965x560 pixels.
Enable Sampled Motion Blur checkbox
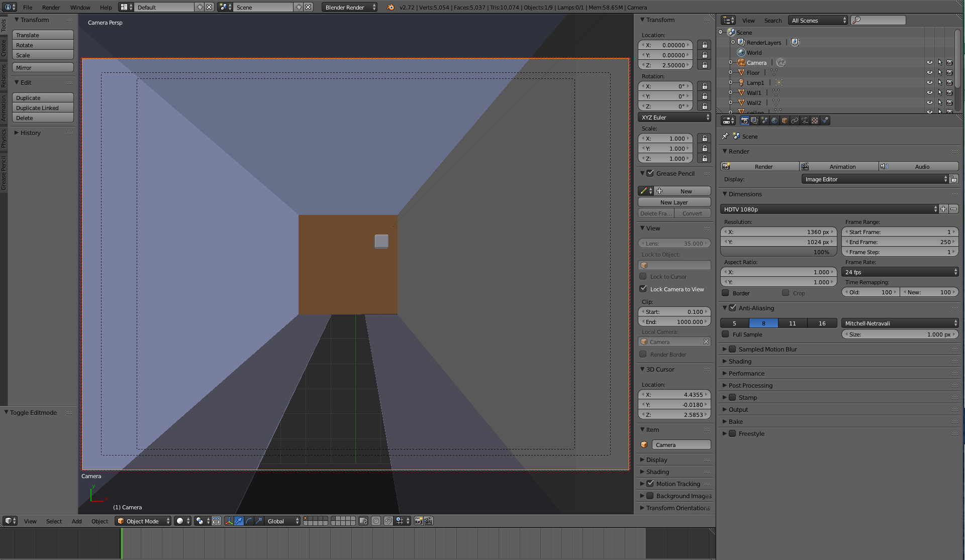pyautogui.click(x=732, y=349)
